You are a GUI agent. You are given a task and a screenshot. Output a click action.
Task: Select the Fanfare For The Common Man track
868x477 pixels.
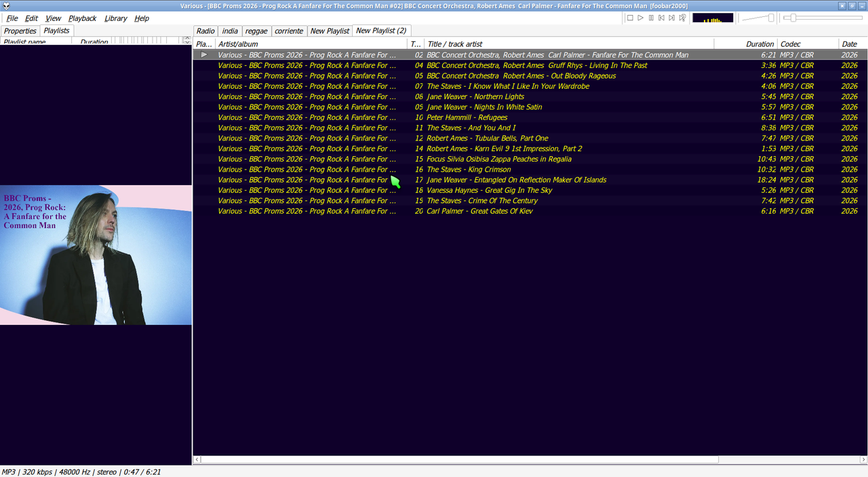click(530, 55)
